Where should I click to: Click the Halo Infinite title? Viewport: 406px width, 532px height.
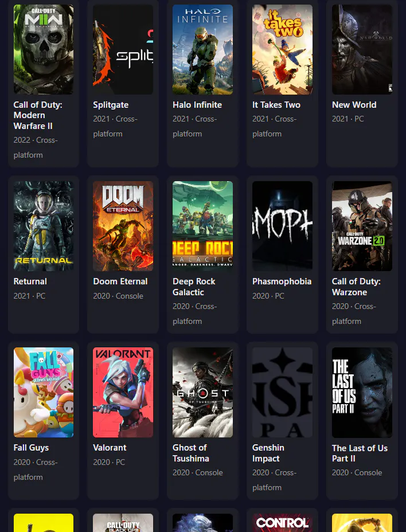coord(197,105)
